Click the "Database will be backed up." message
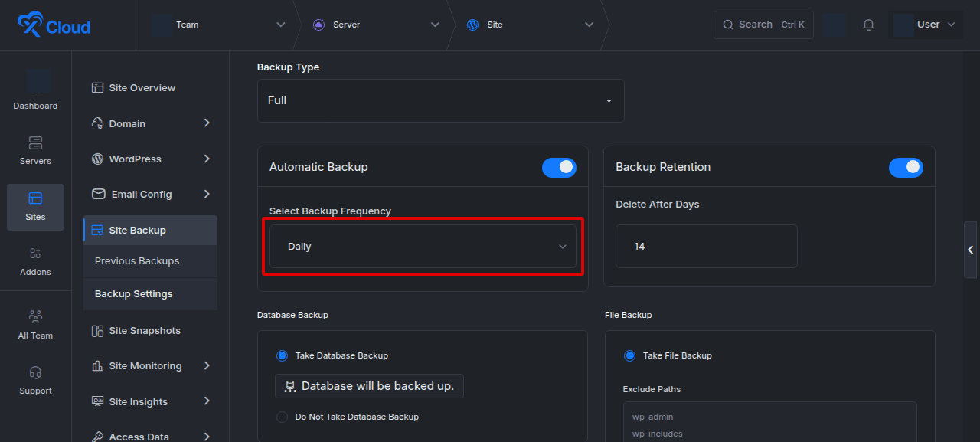980x442 pixels. click(369, 387)
